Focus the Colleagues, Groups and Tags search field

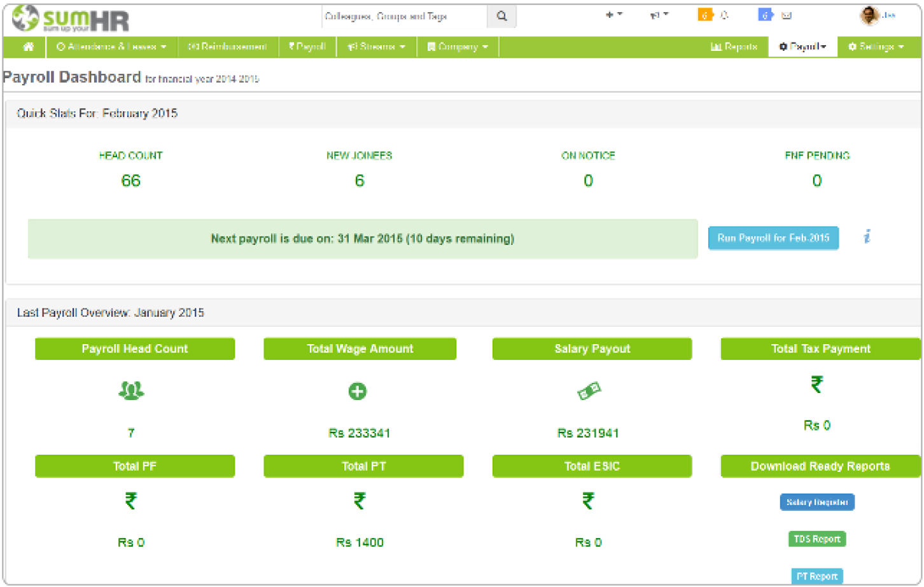(404, 16)
